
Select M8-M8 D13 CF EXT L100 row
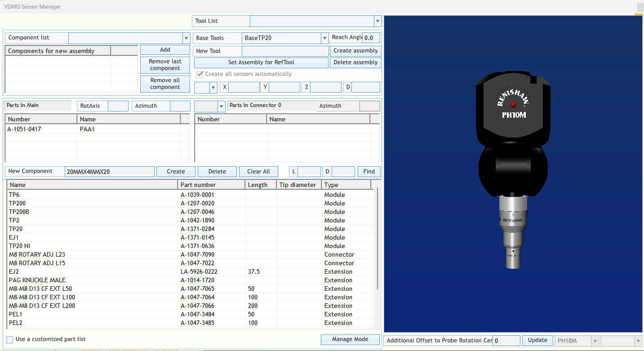click(x=190, y=297)
